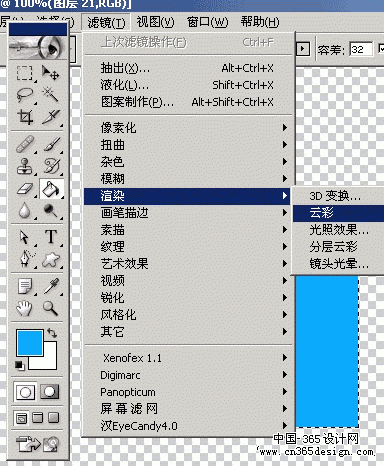Select the Healing Brush tool
Viewport: 384px width, 466px height.
coord(25,144)
